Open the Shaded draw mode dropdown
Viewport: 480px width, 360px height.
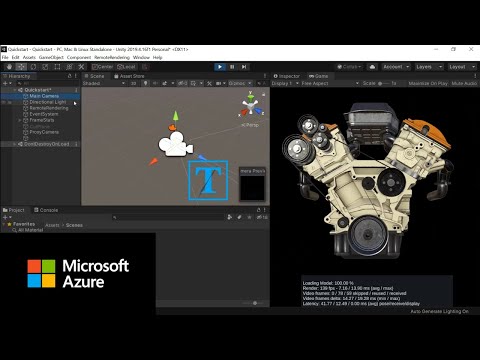click(104, 83)
